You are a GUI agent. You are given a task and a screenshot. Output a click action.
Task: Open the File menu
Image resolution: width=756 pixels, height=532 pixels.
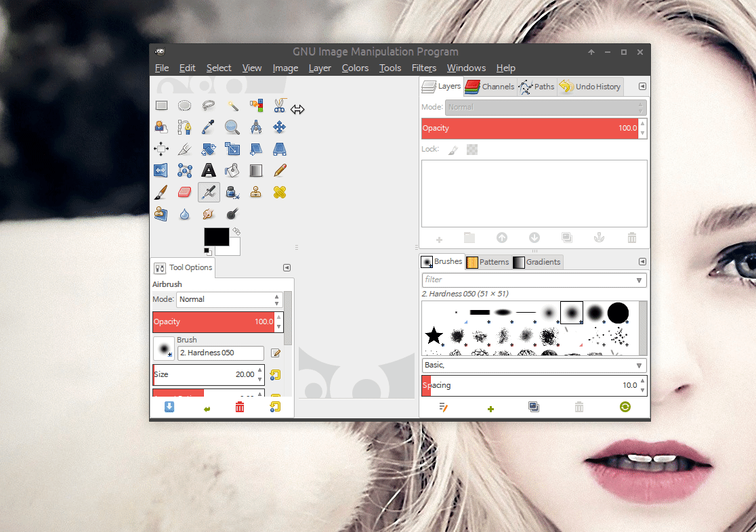162,68
